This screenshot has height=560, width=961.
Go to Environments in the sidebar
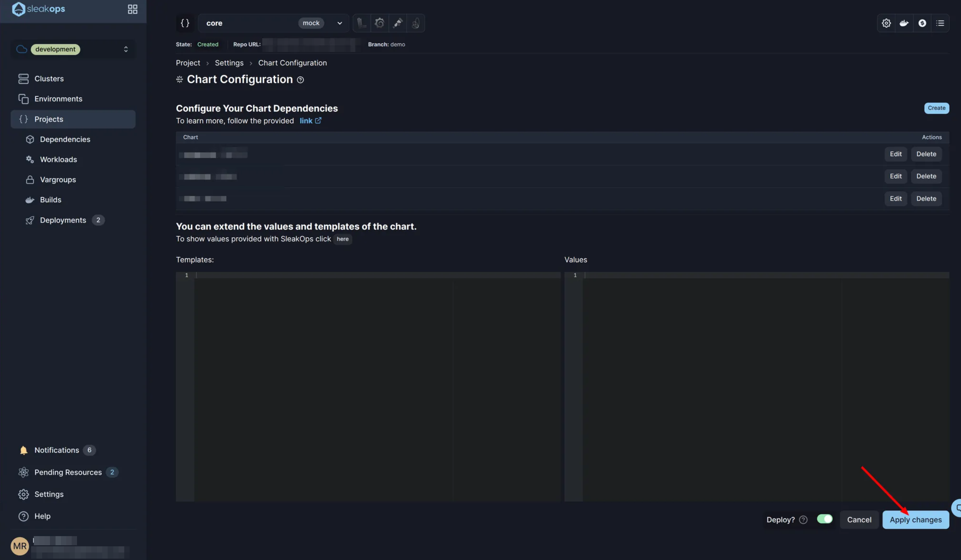click(x=73, y=99)
